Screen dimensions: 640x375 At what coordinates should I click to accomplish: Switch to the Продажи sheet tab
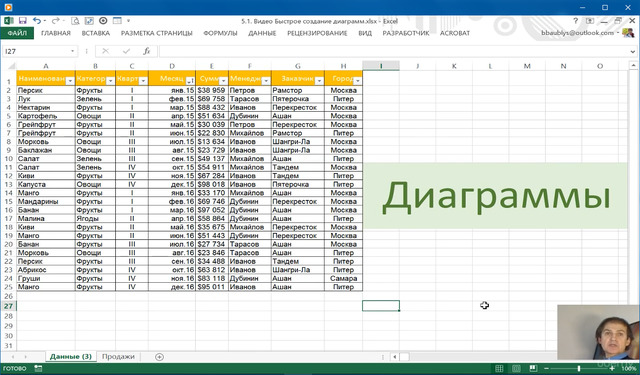click(x=118, y=356)
